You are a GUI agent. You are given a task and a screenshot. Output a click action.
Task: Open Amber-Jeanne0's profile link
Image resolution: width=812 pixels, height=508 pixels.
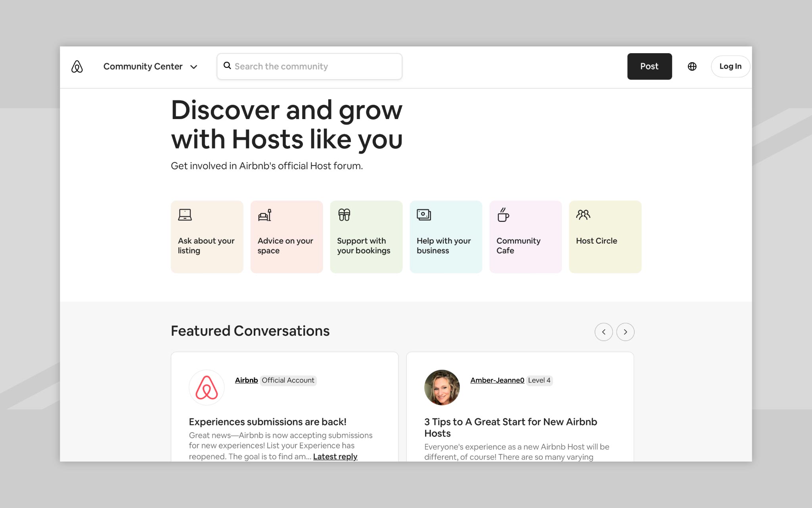tap(497, 380)
